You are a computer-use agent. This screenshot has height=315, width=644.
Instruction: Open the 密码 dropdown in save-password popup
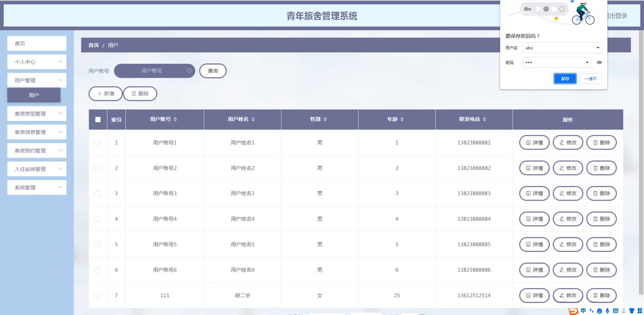pos(587,62)
